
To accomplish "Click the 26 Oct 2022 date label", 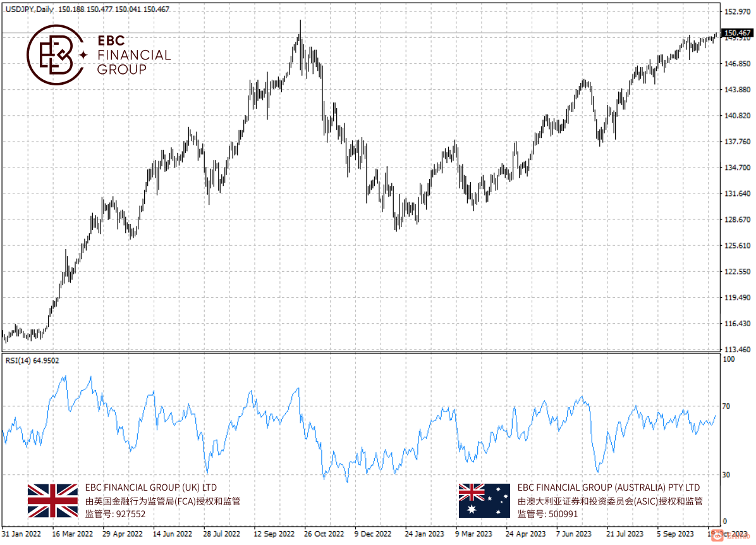I will (324, 534).
